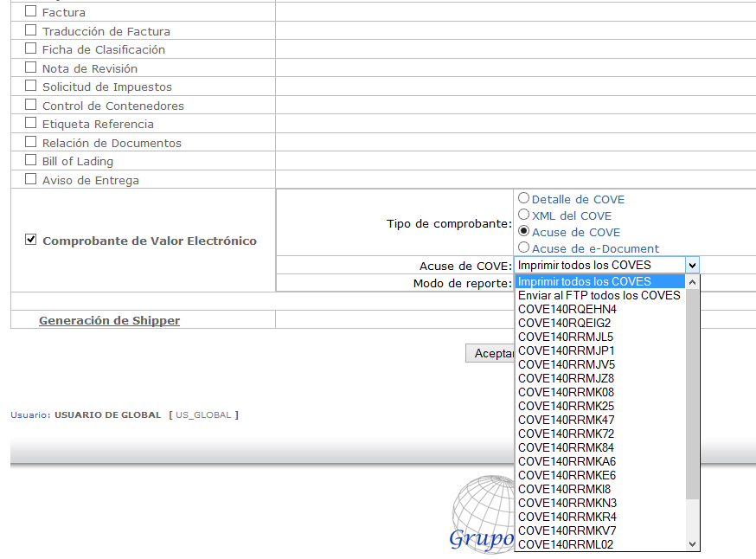This screenshot has height=559, width=756.
Task: Pick COVE140RRMKA6 entry
Action: tap(599, 461)
